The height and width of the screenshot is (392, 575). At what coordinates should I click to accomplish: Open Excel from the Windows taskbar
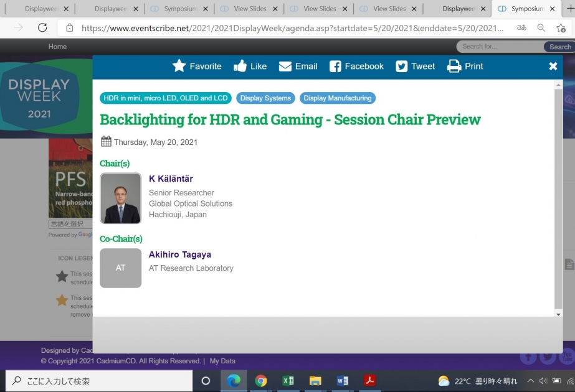288,381
